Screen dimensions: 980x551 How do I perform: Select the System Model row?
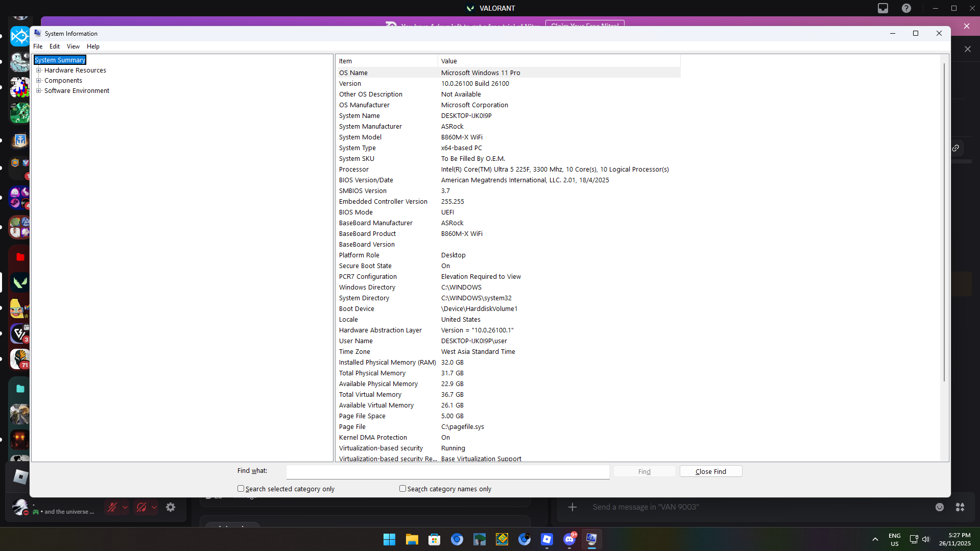[509, 137]
